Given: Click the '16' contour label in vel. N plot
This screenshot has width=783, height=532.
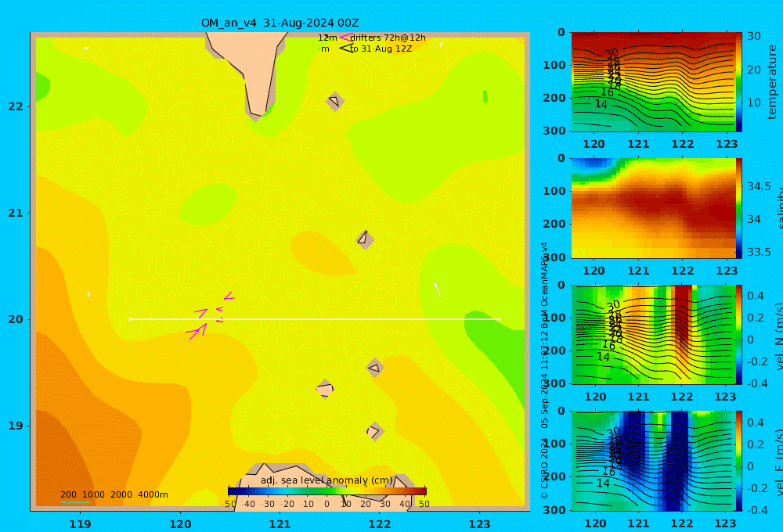Looking at the screenshot, I should point(608,345).
